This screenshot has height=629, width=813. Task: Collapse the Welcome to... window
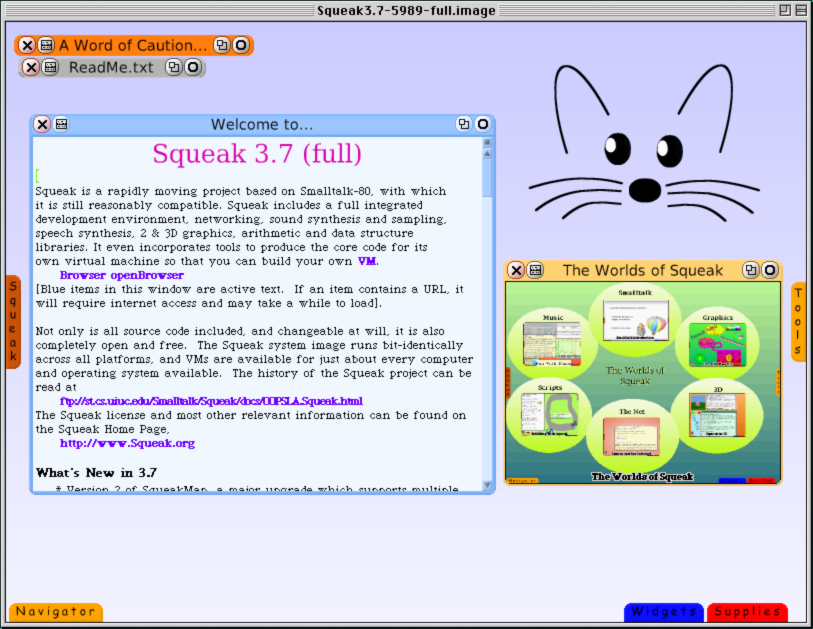pos(483,124)
